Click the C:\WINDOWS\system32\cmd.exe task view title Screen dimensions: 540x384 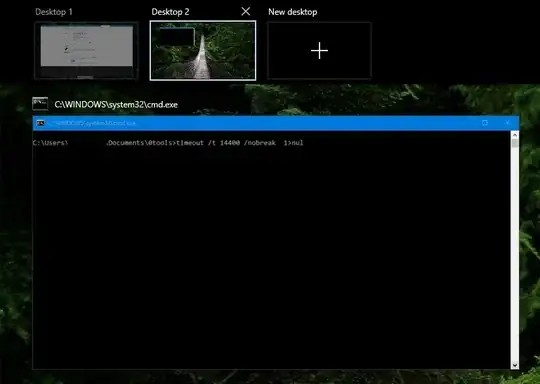(116, 104)
